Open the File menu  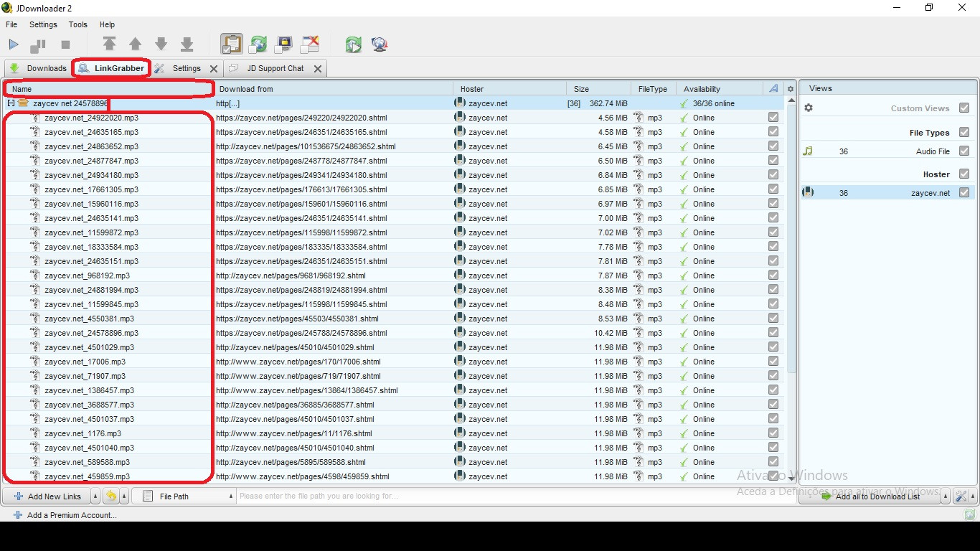tap(11, 24)
